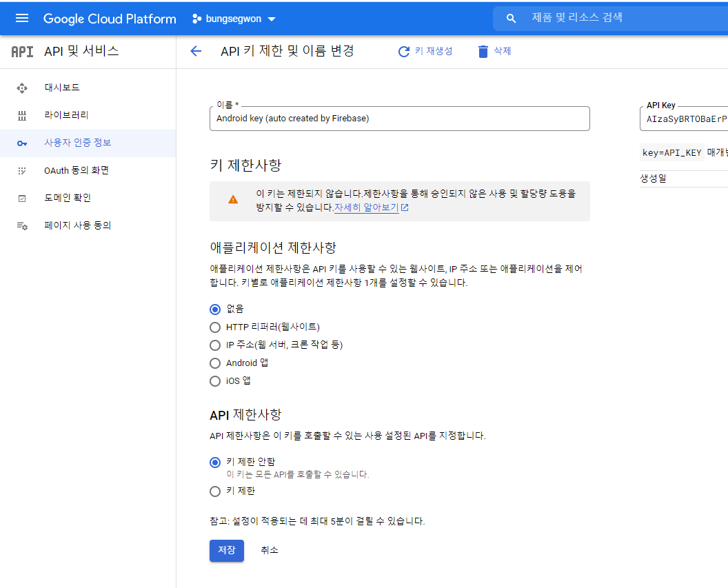Select the IP 주소 radio button
Viewport: 728px width, 588px height.
pos(215,345)
